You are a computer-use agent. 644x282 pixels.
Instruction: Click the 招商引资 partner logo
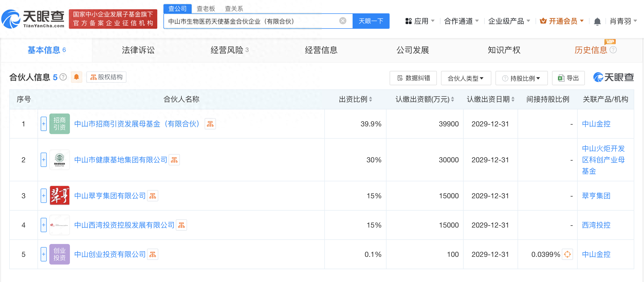(x=60, y=124)
